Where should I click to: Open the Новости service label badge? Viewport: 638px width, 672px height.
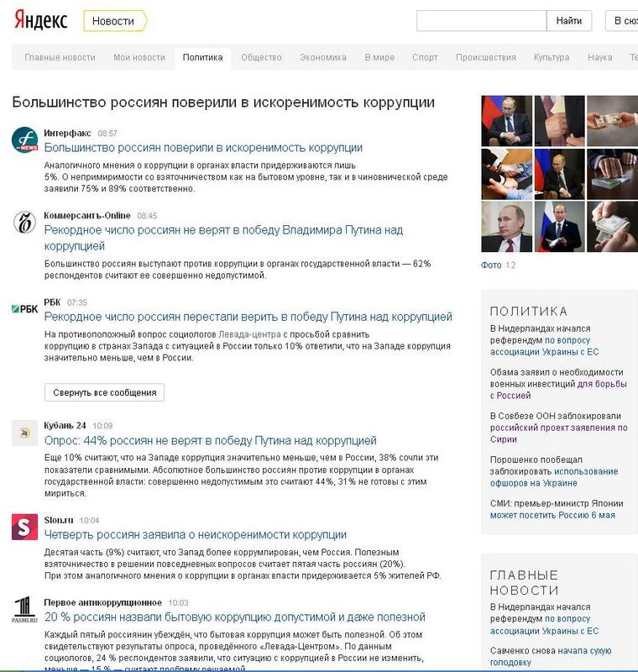115,21
